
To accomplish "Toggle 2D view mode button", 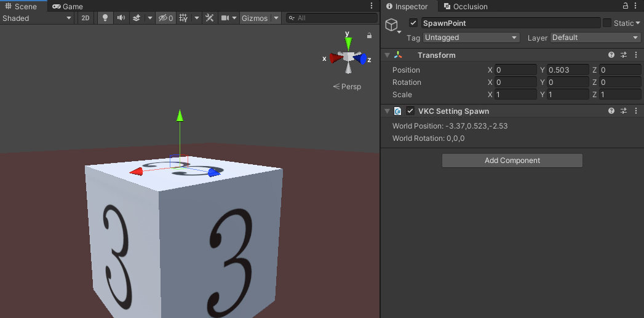I will click(x=85, y=18).
